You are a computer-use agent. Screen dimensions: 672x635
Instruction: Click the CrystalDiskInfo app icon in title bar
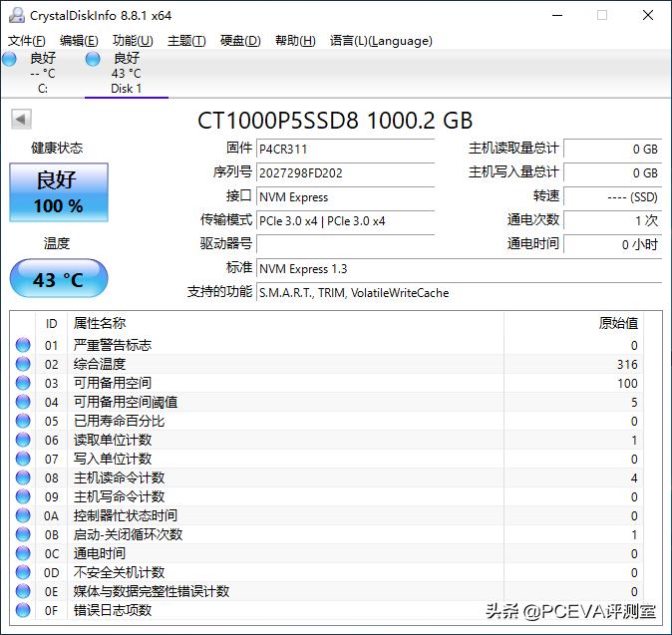coord(17,15)
